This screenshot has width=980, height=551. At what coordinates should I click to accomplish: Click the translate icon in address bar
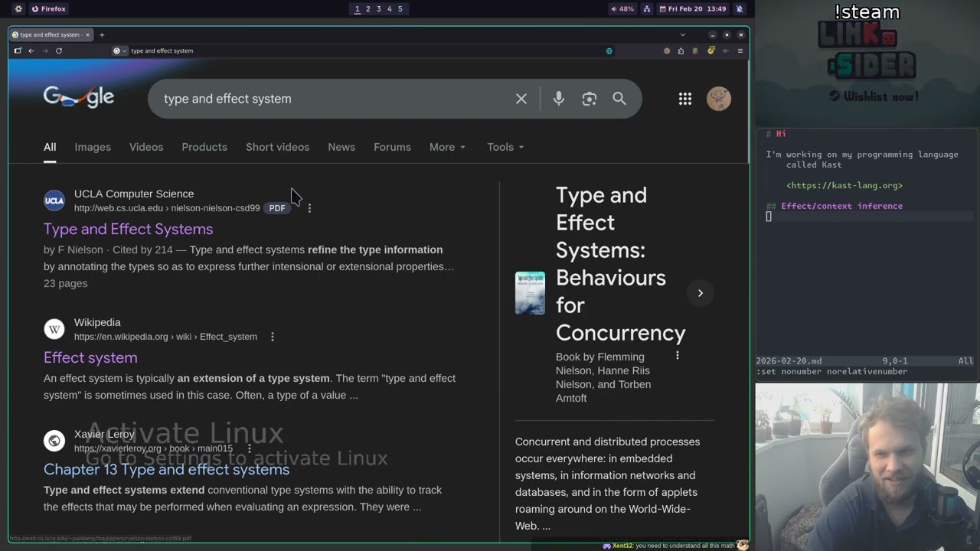609,51
